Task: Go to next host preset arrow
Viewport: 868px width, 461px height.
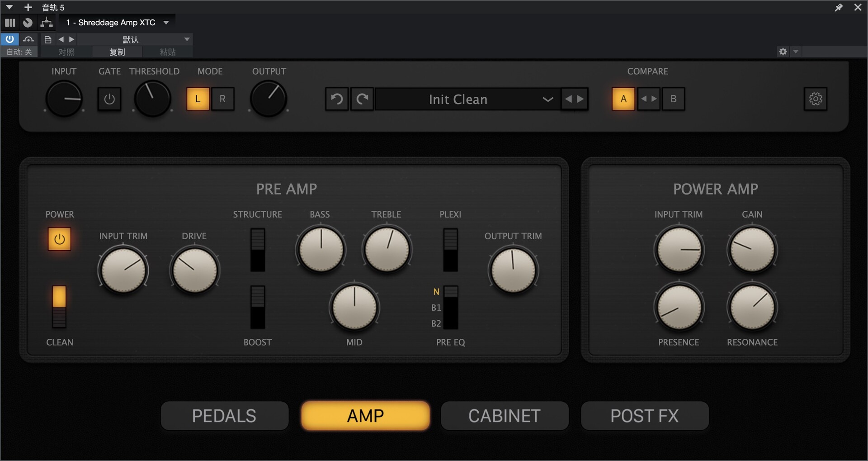Action: 71,39
